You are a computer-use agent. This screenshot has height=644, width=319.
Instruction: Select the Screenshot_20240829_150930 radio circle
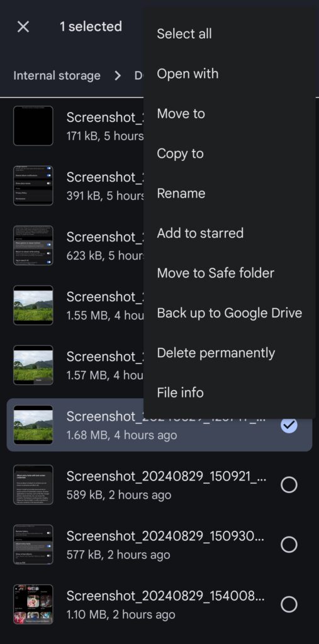289,545
